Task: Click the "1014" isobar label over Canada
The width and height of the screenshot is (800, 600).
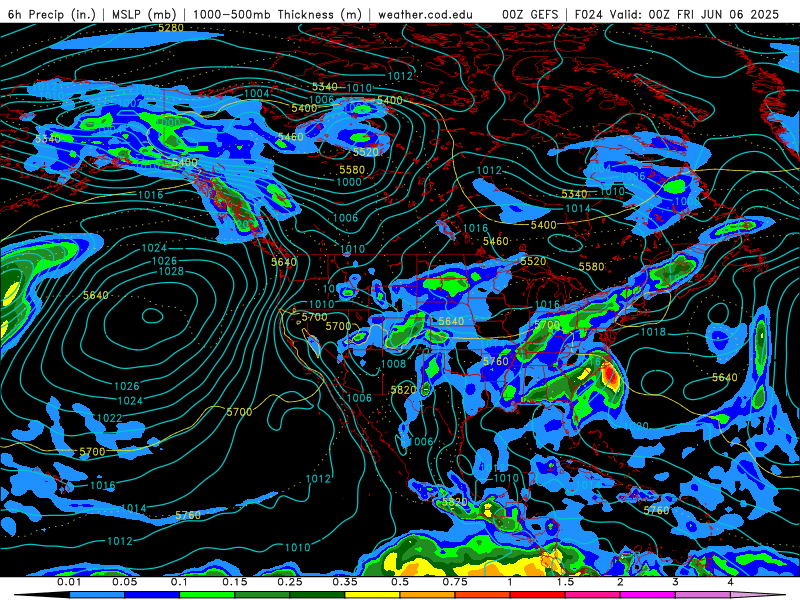Action: click(578, 208)
